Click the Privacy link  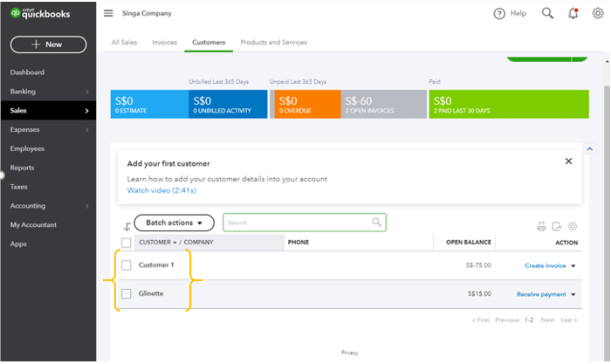tap(349, 353)
